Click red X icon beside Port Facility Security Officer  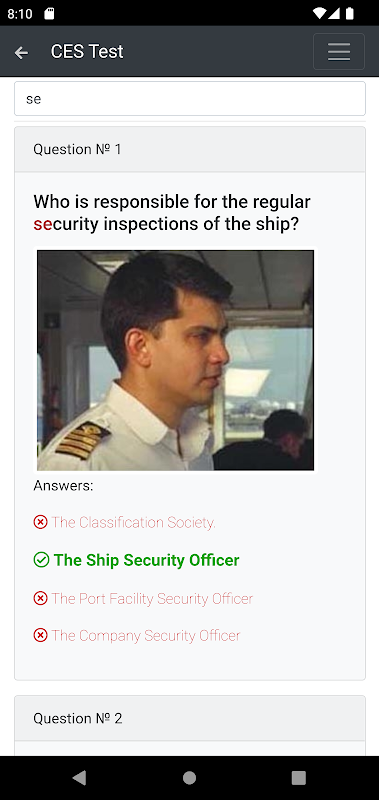tap(40, 598)
